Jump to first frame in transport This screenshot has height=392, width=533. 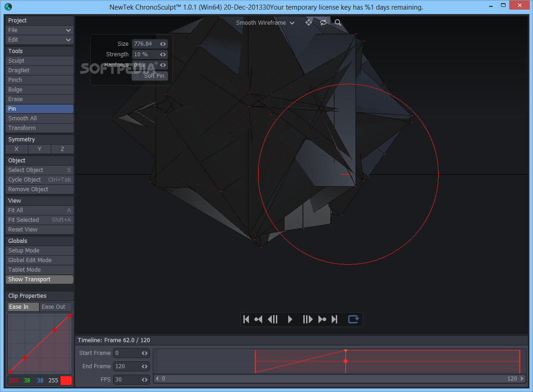247,319
